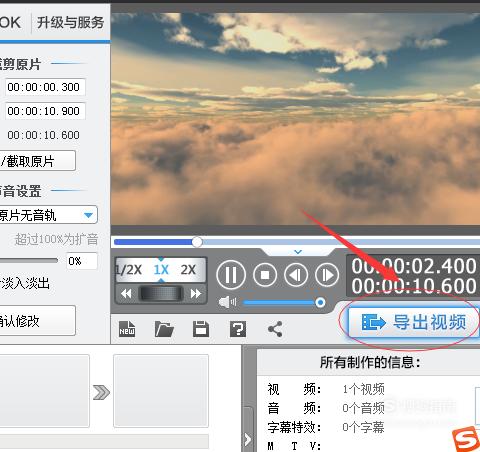Open help with the question mark icon

pos(238,329)
